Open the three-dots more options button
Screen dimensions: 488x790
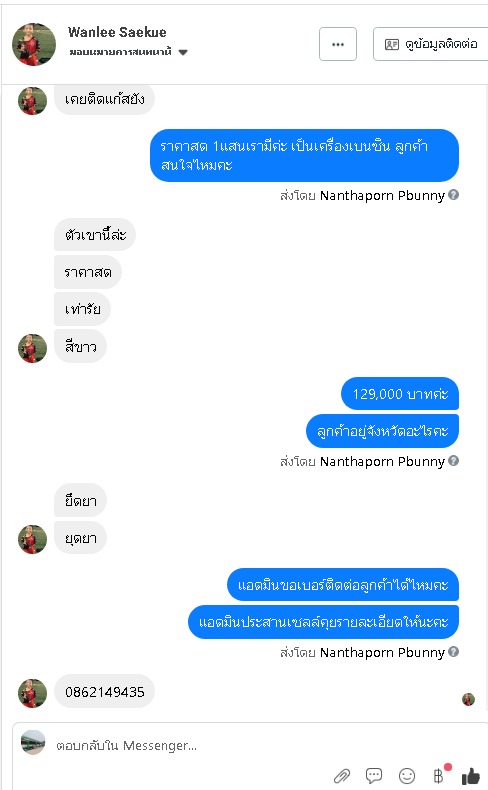[x=338, y=44]
